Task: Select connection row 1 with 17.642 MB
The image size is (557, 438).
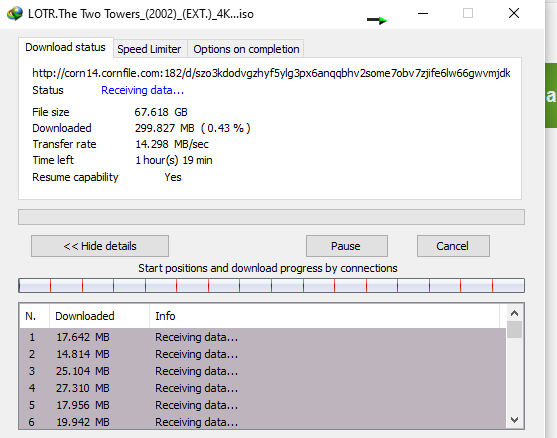Action: pyautogui.click(x=263, y=337)
